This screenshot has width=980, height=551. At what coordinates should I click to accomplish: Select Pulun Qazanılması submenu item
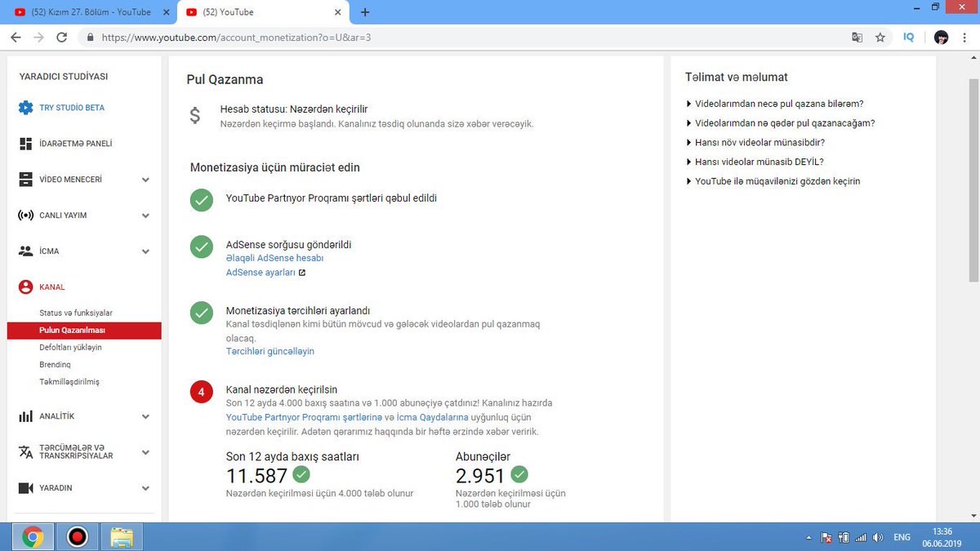[84, 331]
